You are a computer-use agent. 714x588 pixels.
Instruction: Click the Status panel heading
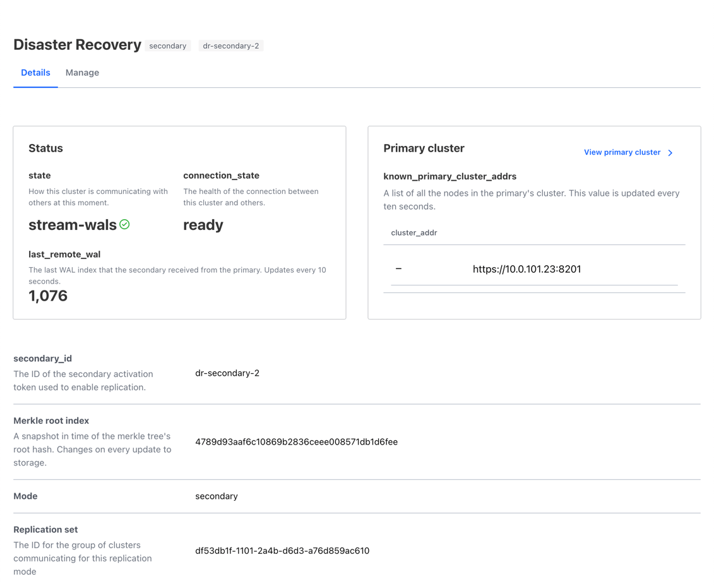point(45,148)
